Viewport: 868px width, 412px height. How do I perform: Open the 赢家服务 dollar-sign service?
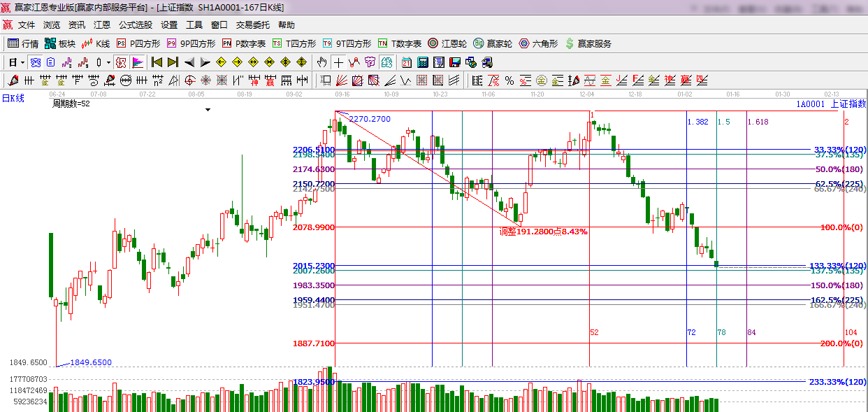588,43
